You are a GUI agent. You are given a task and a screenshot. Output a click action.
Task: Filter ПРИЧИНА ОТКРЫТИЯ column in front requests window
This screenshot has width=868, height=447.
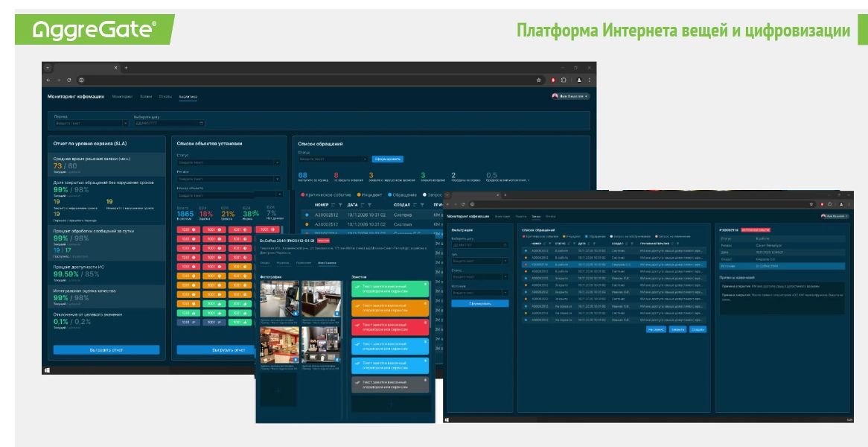(678, 243)
